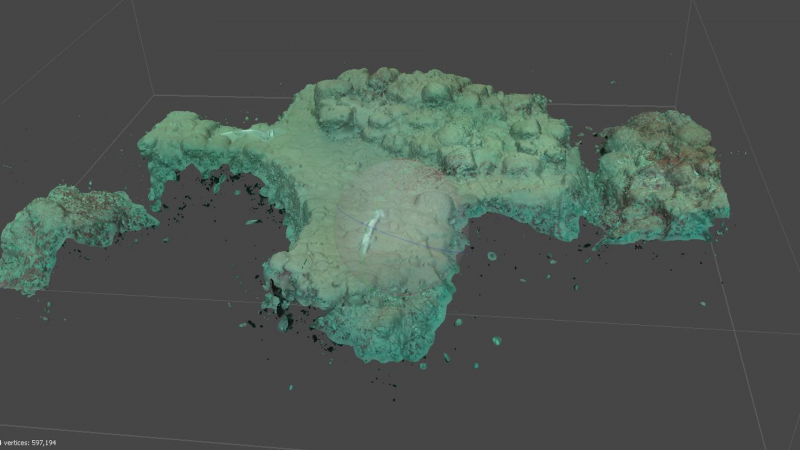Select the small floating fragment right of the trackball

point(492,256)
